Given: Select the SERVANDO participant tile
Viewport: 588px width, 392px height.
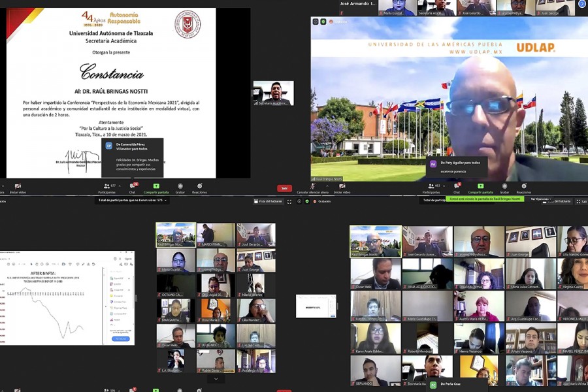Looking at the screenshot, I should pyautogui.click(x=376, y=370).
